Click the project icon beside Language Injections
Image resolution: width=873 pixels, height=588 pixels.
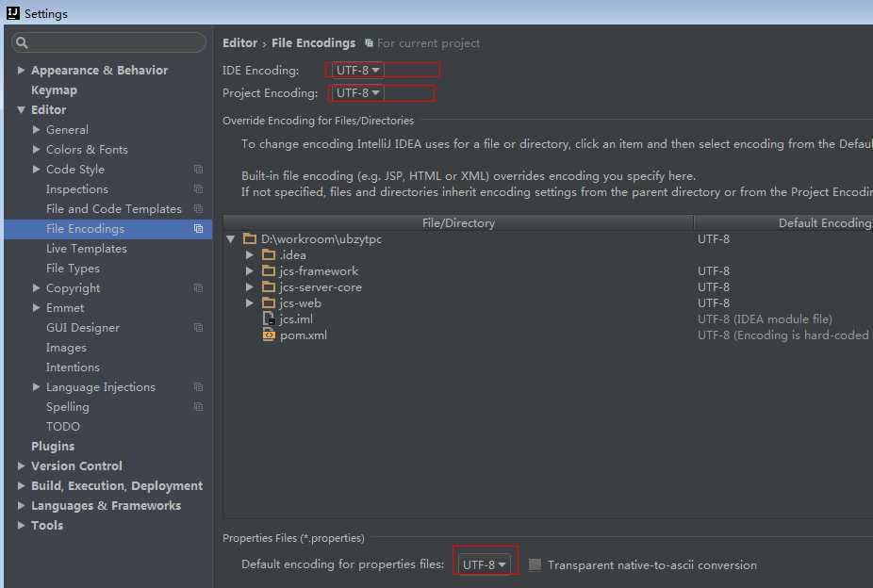click(x=198, y=386)
